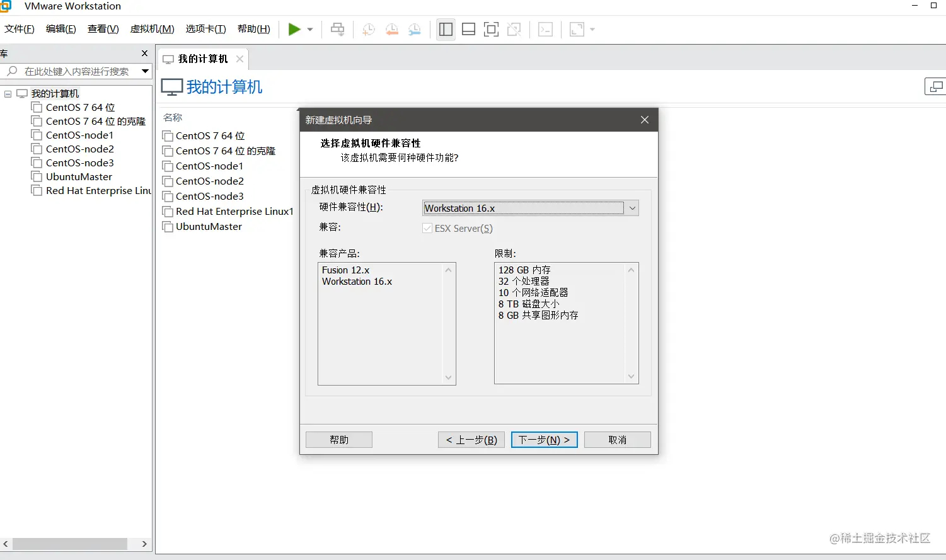This screenshot has width=946, height=560.
Task: Click the 32 个处理器 limit entry
Action: click(524, 282)
